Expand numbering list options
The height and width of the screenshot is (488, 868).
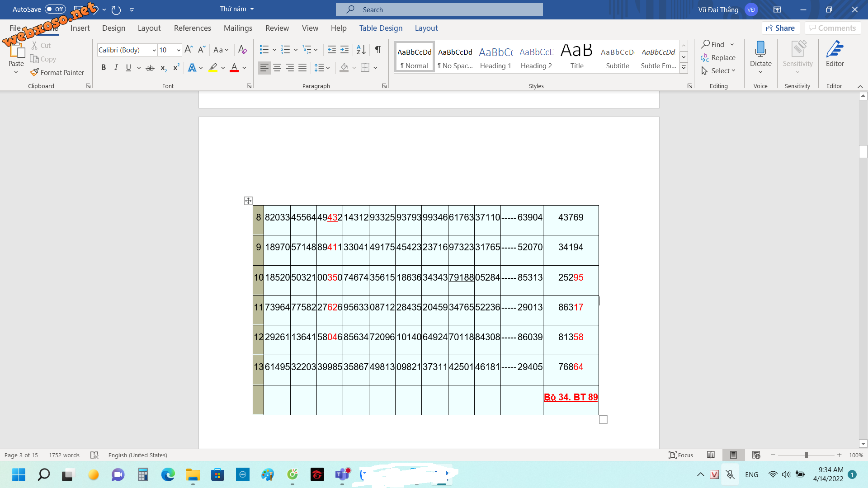click(296, 50)
